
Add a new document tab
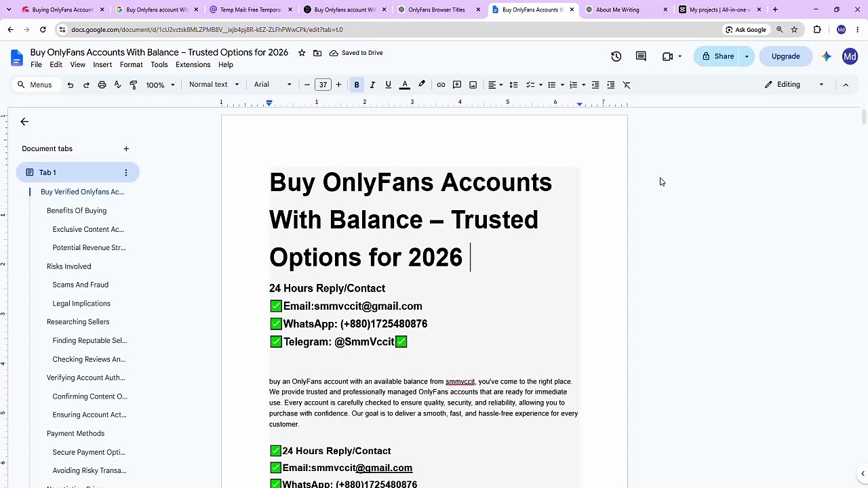[x=125, y=148]
